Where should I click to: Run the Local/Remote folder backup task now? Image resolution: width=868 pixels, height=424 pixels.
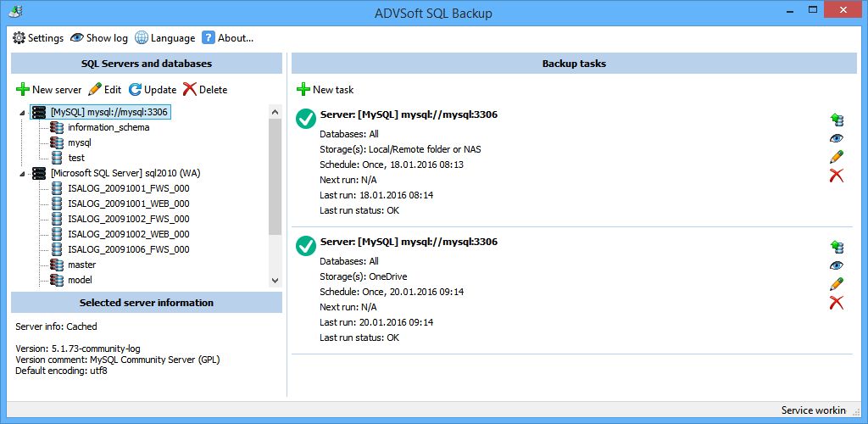837,120
